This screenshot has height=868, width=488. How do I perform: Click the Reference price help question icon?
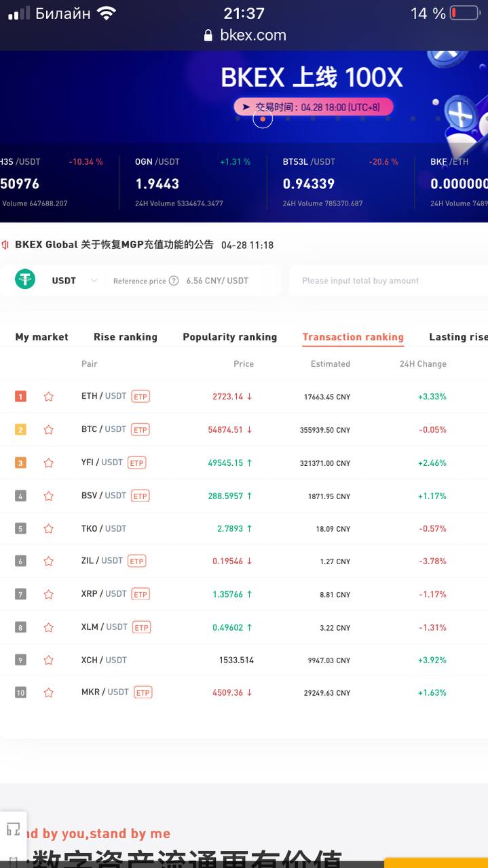click(x=174, y=281)
